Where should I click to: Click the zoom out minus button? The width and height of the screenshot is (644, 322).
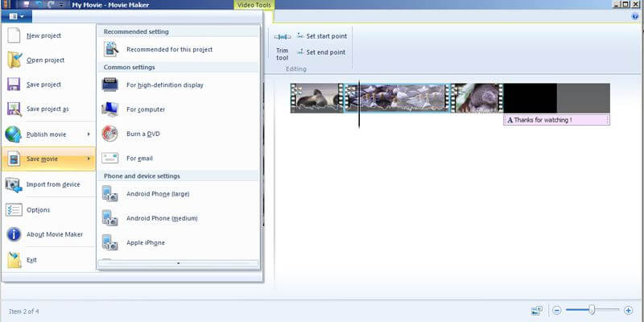pyautogui.click(x=556, y=311)
